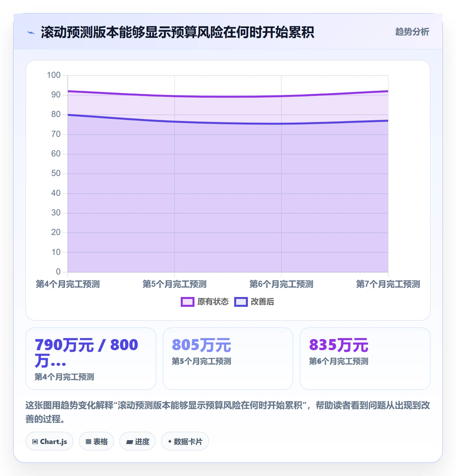Click the 20 y-axis value
This screenshot has height=476, width=456.
[56, 232]
